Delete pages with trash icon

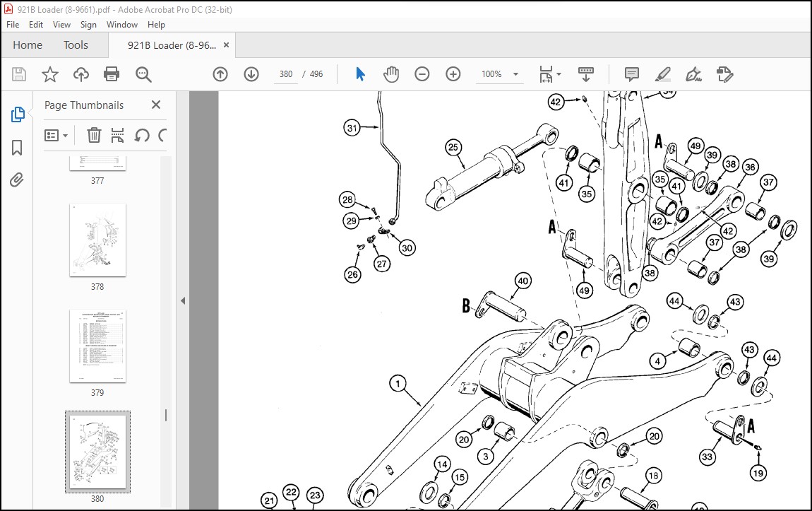[x=94, y=135]
